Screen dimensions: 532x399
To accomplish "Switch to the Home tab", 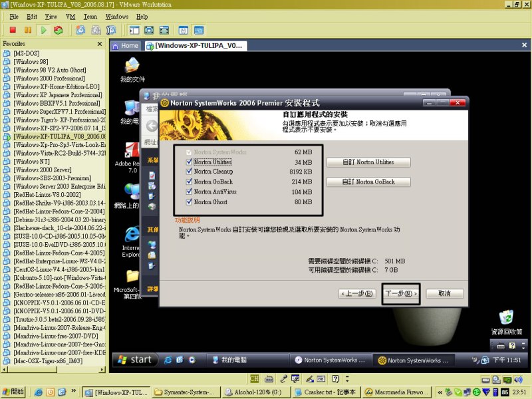I will pos(126,45).
